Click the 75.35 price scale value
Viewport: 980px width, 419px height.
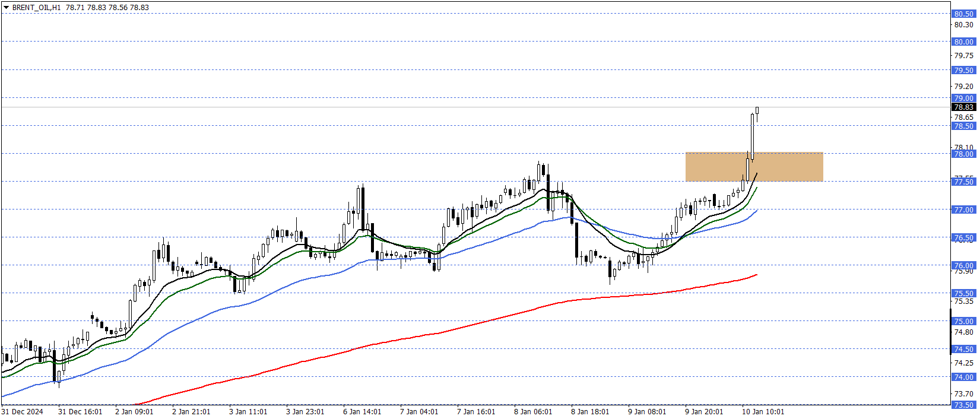click(964, 301)
